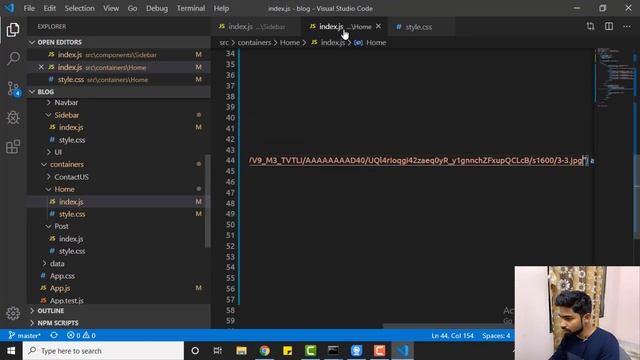Open Task View on taskbar

pyautogui.click(x=218, y=351)
